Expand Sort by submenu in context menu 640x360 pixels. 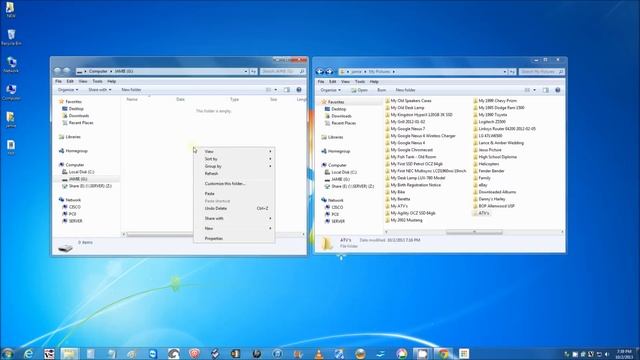coord(234,159)
